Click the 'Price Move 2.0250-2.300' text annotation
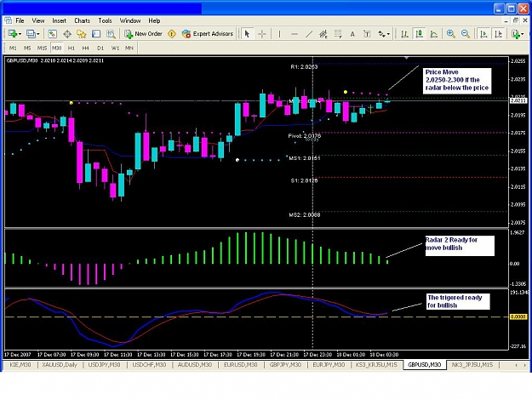The width and height of the screenshot is (532, 399). pos(457,80)
